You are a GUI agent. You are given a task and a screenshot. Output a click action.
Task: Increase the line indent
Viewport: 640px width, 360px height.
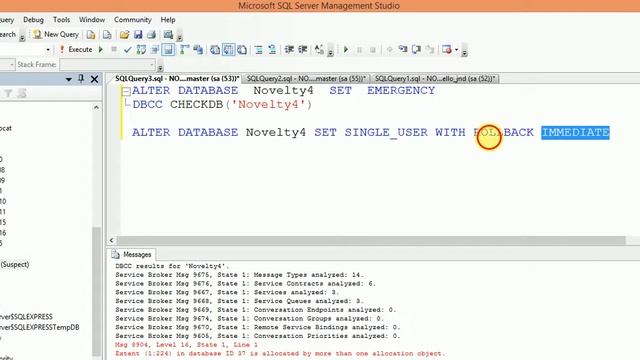click(x=303, y=50)
